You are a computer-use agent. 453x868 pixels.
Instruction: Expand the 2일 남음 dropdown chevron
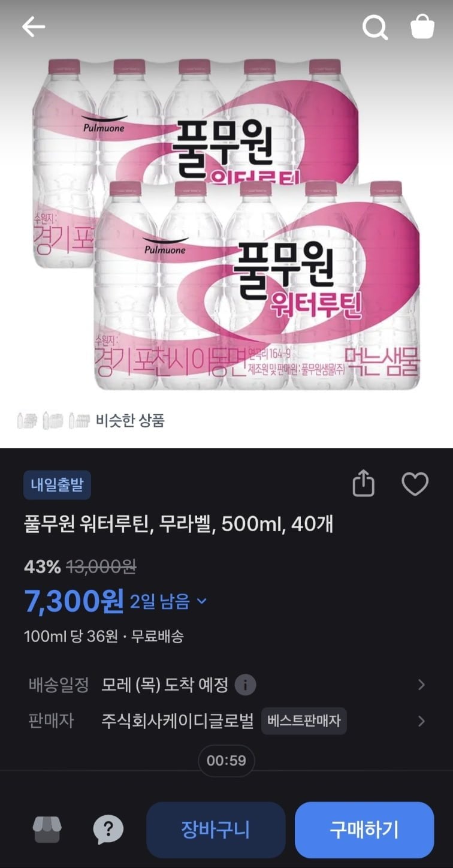[x=201, y=601]
